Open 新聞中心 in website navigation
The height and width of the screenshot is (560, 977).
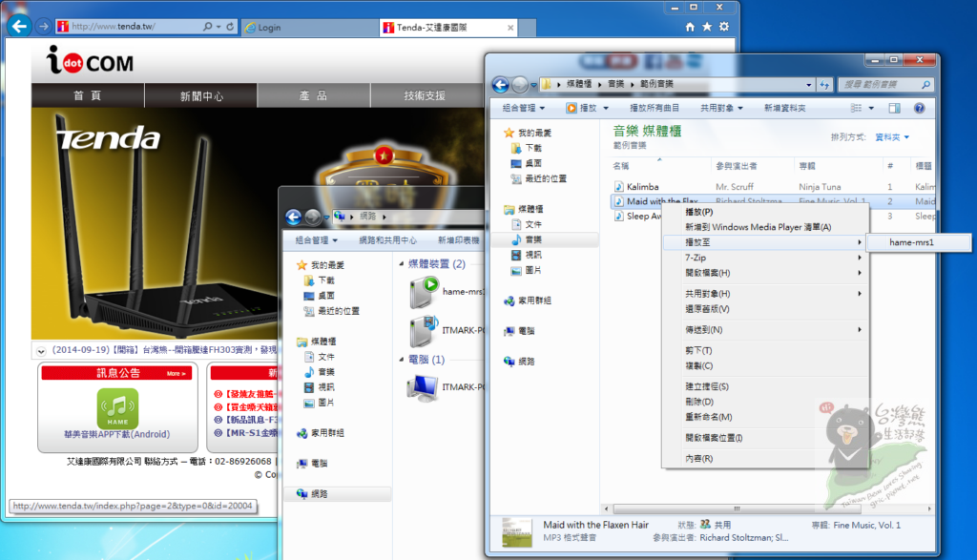click(200, 95)
